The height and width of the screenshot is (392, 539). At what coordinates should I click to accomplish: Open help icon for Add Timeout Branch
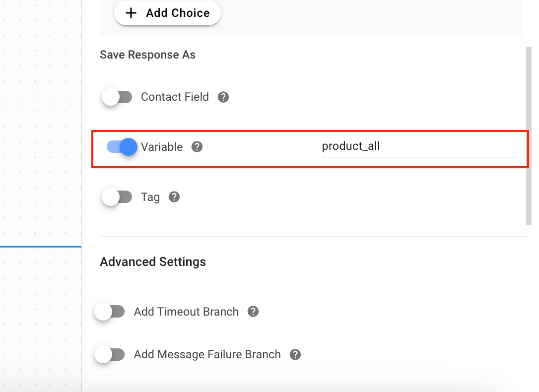click(253, 312)
